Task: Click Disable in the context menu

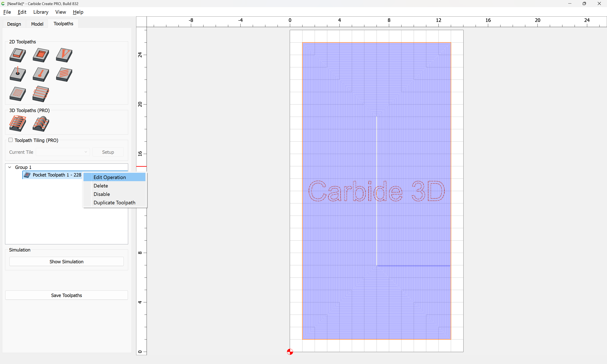Action: (x=102, y=194)
